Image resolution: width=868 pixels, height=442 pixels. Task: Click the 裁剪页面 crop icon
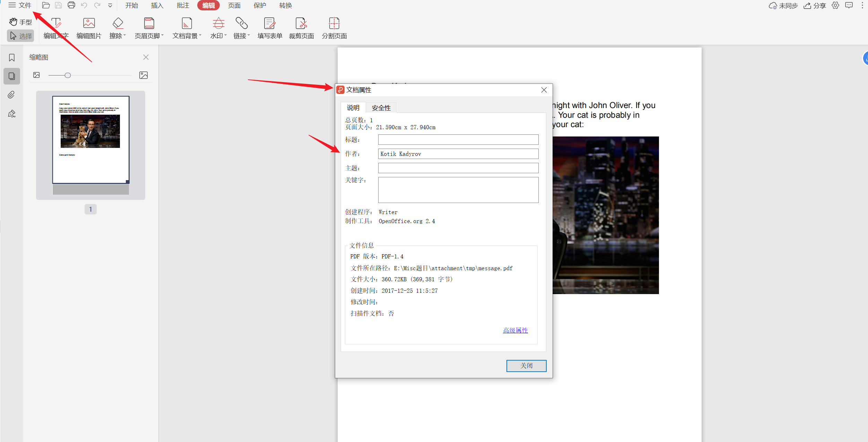click(x=301, y=23)
